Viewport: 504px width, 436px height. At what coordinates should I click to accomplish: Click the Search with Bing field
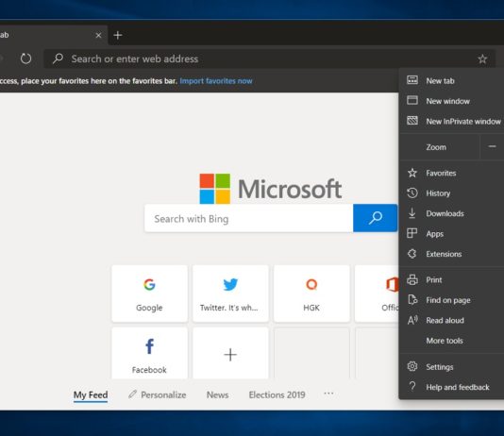coord(249,218)
